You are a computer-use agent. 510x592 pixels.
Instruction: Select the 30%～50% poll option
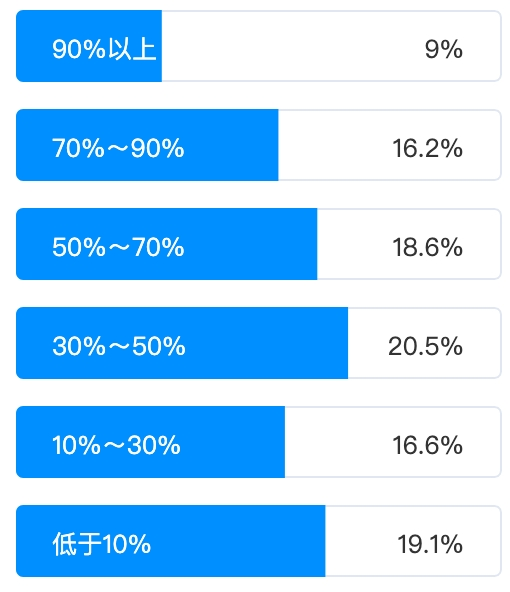259,343
